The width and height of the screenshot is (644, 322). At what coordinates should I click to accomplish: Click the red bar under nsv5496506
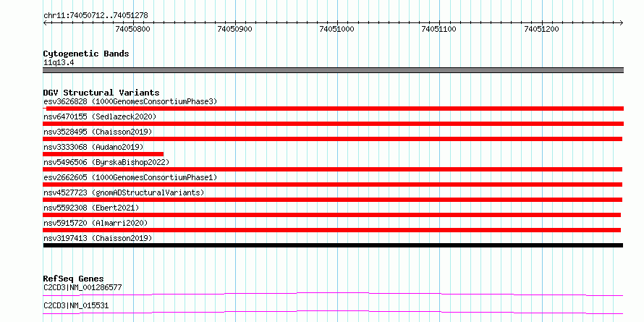333,169
